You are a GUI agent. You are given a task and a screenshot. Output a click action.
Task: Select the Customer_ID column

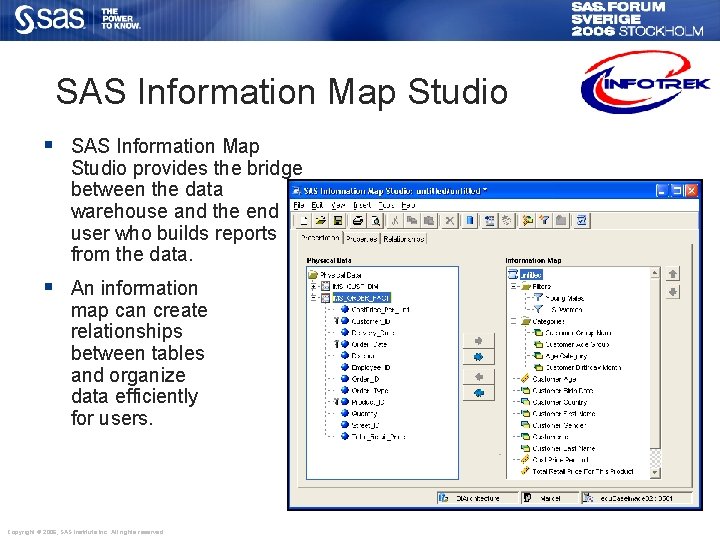366,321
